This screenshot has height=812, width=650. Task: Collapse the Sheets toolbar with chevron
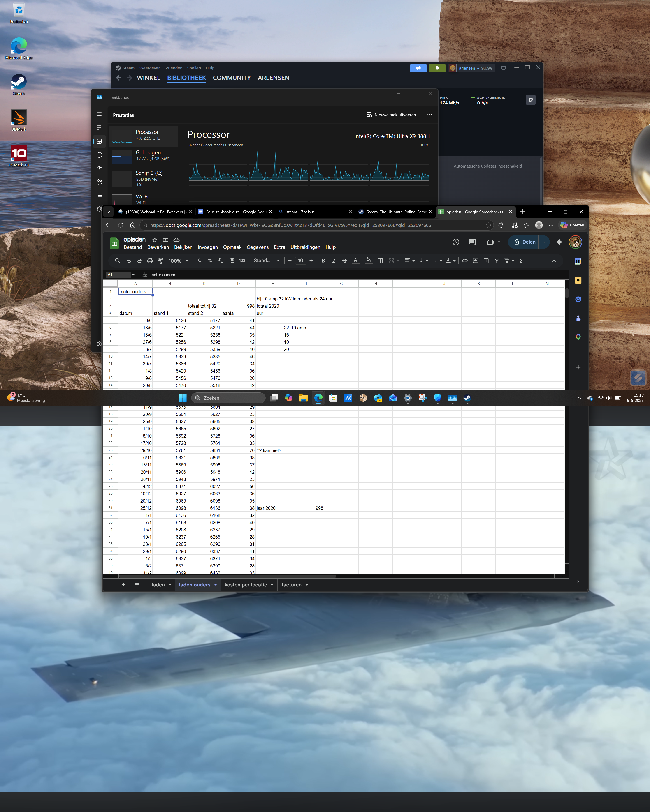coord(554,261)
